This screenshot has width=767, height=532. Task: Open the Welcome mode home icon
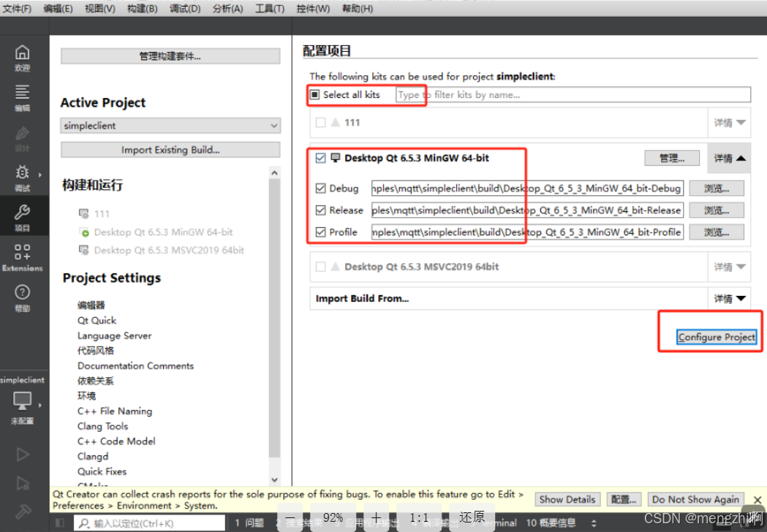point(22,53)
